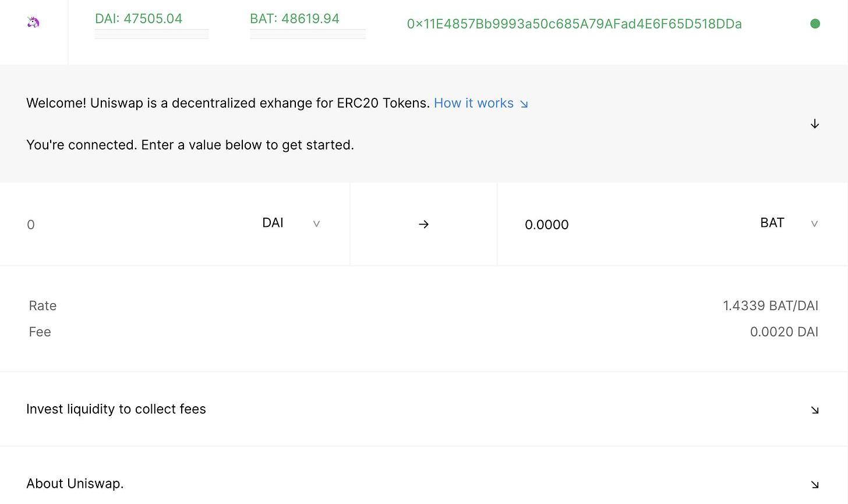The height and width of the screenshot is (504, 848).
Task: Click the arrow icon beside How it works
Action: pyautogui.click(x=524, y=104)
